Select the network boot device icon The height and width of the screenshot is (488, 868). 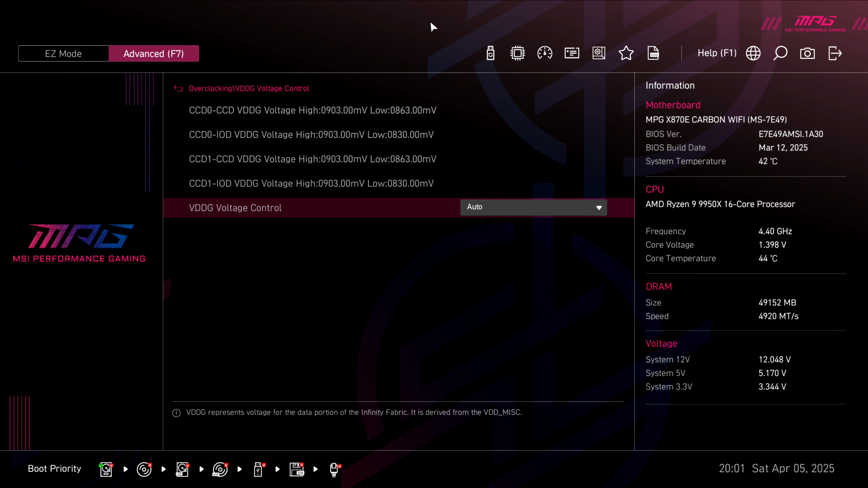click(x=335, y=469)
